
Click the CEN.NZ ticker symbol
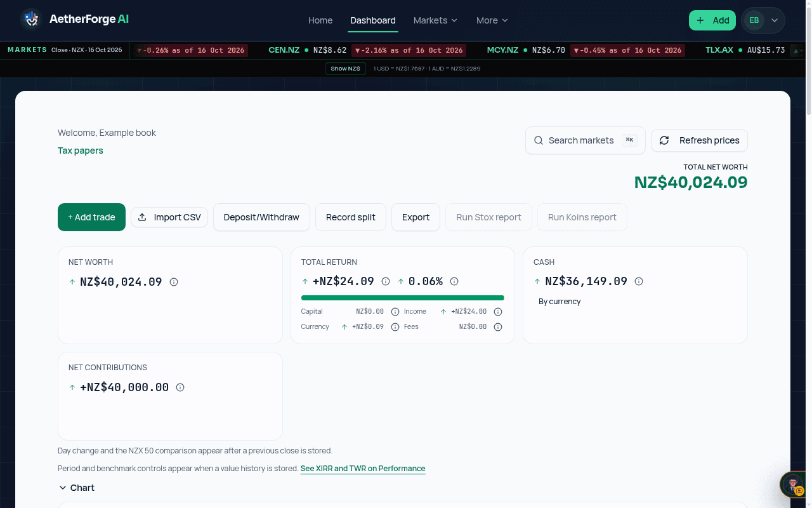coord(284,50)
